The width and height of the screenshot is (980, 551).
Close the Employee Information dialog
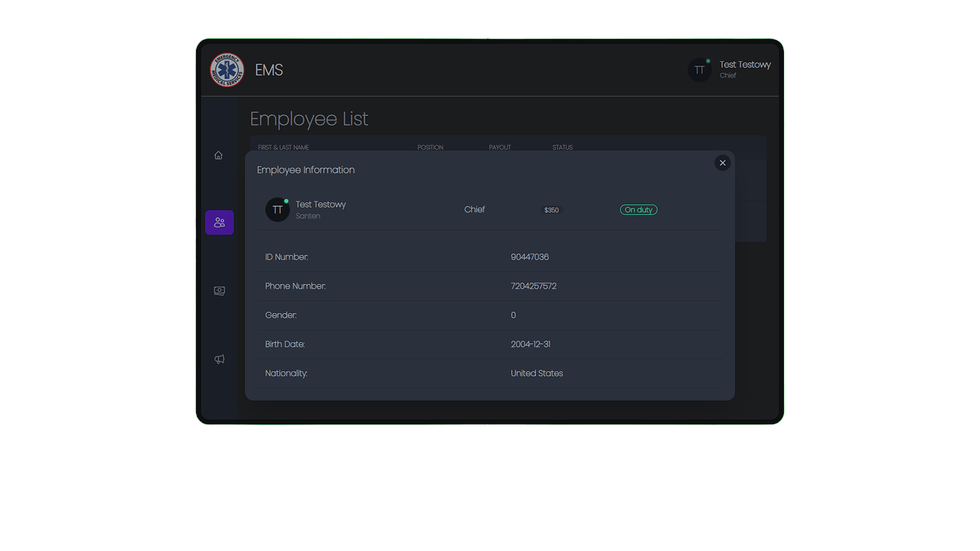[722, 163]
